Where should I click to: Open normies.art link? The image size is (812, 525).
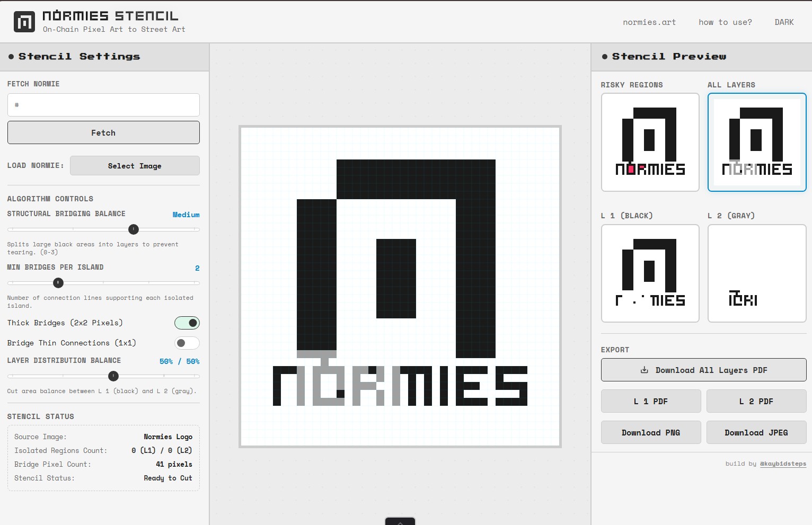click(x=649, y=22)
